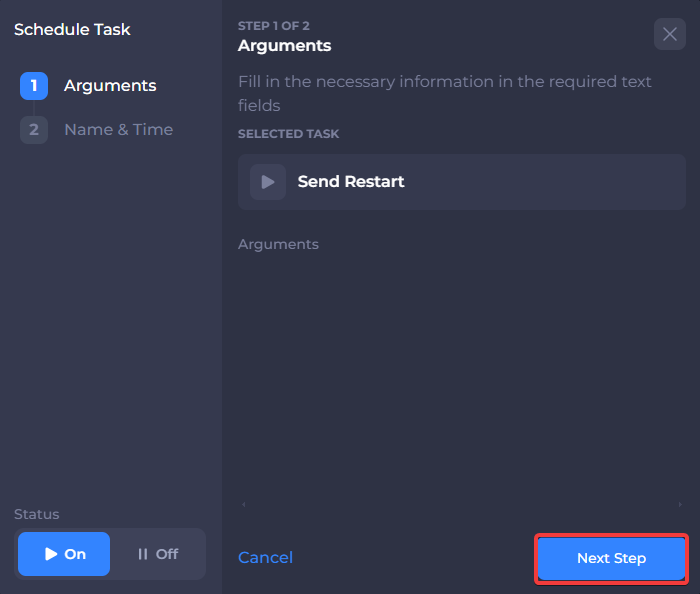This screenshot has width=700, height=594.
Task: Click the left scroll arrow under Arguments
Action: [244, 505]
